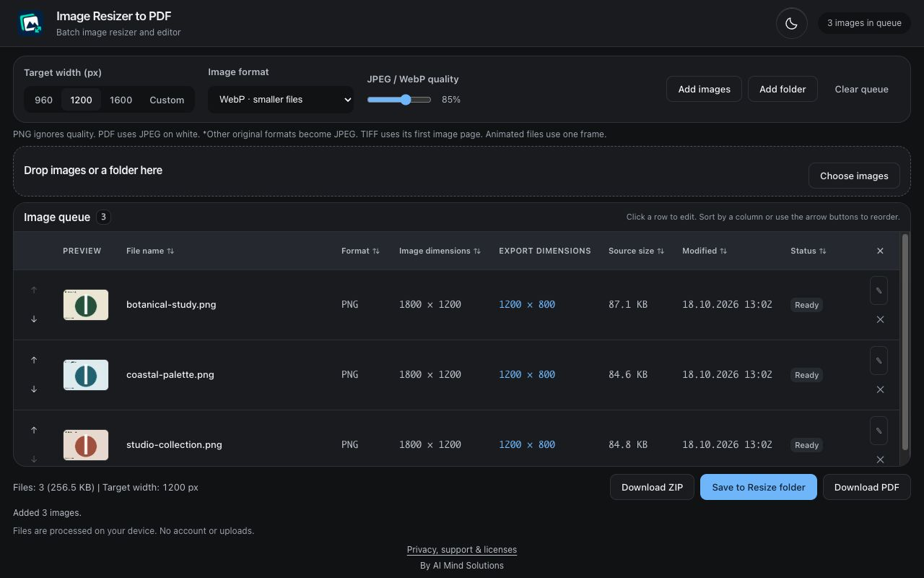Clear the image queue
This screenshot has height=578, width=924.
point(861,89)
